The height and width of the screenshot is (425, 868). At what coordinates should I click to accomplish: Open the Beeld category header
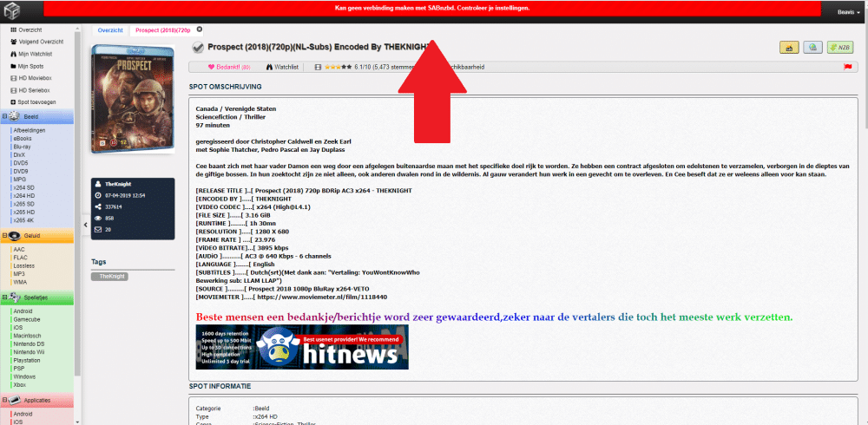pyautogui.click(x=36, y=117)
